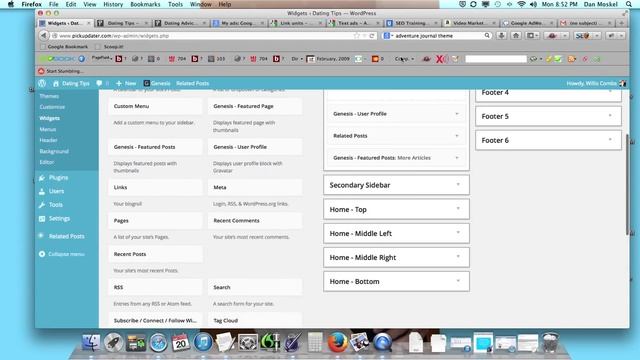Open Trash in the dock
Screen dimensions: 640x360
pyautogui.click(x=550, y=342)
